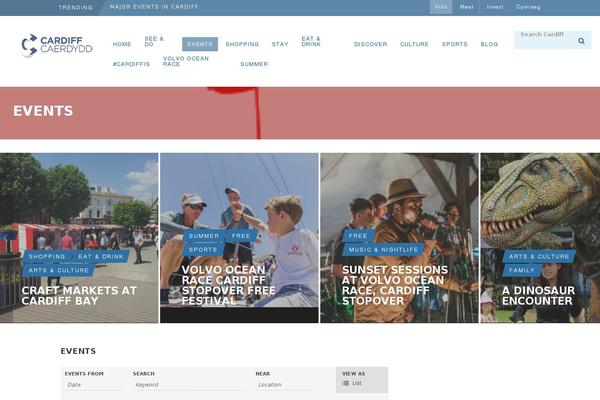Open trending Major Events in Cardiff link

(x=154, y=7)
